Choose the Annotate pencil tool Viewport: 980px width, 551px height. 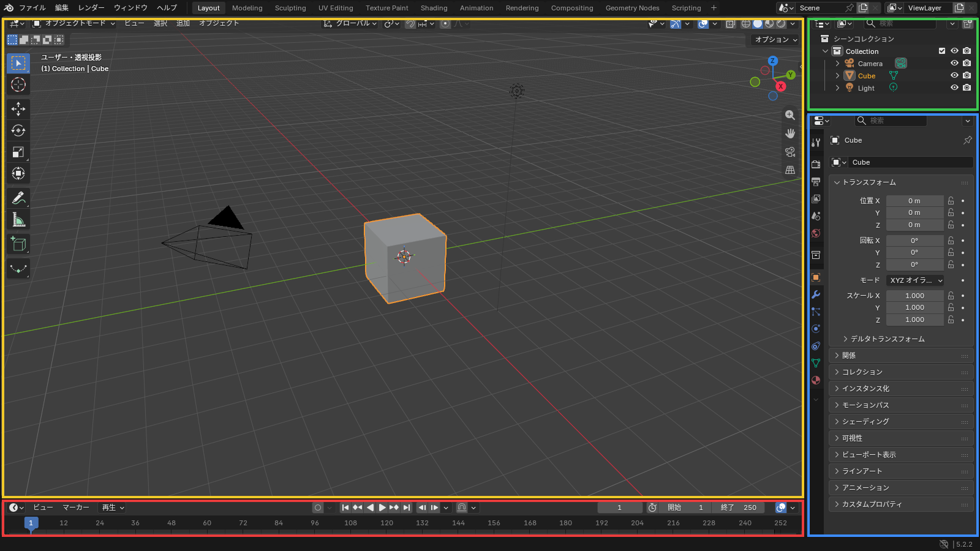pos(18,198)
